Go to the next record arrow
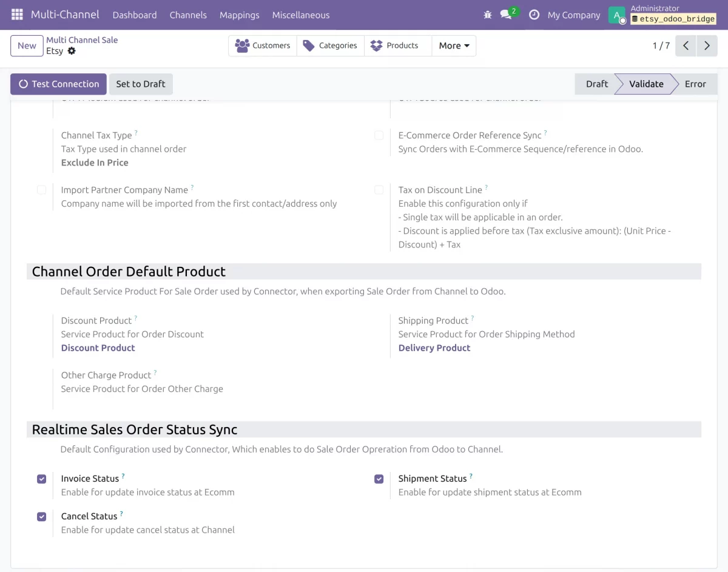The image size is (728, 572). 707,45
